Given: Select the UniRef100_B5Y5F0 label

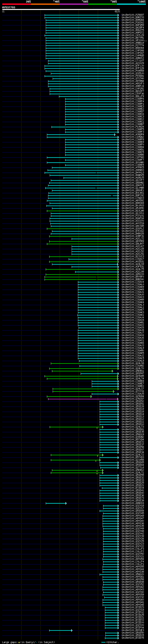Looking at the screenshot, I should (133, 277).
